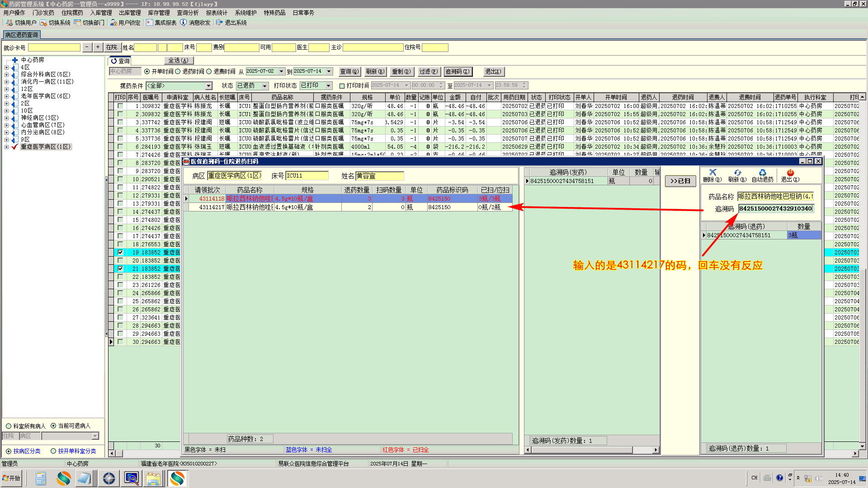
Task: Click the 用户锁定 lock icon
Action: [x=113, y=23]
